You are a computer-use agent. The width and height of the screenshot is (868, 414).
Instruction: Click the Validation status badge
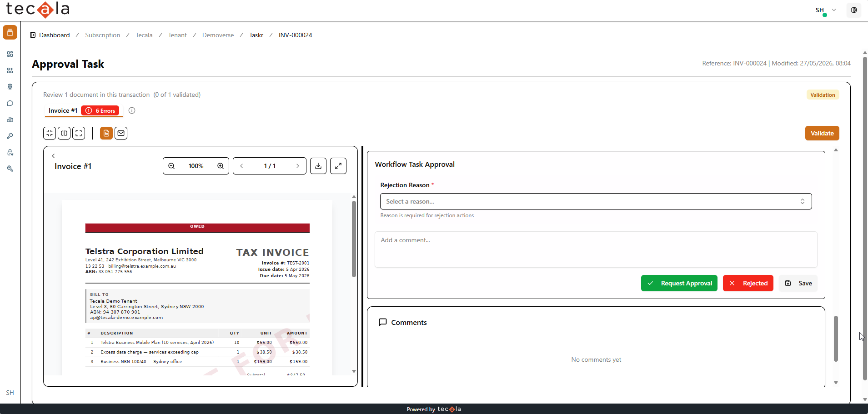pyautogui.click(x=823, y=95)
